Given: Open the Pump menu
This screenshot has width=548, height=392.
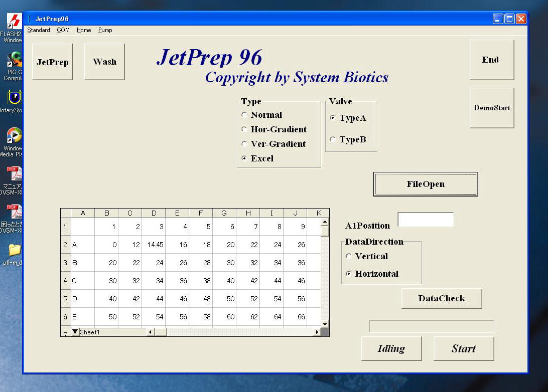Looking at the screenshot, I should coord(105,30).
